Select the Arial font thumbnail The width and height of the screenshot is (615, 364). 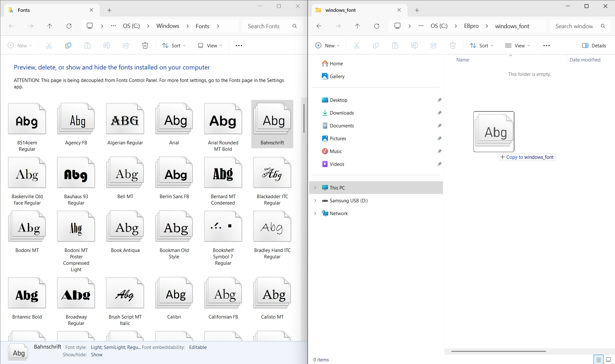(174, 119)
